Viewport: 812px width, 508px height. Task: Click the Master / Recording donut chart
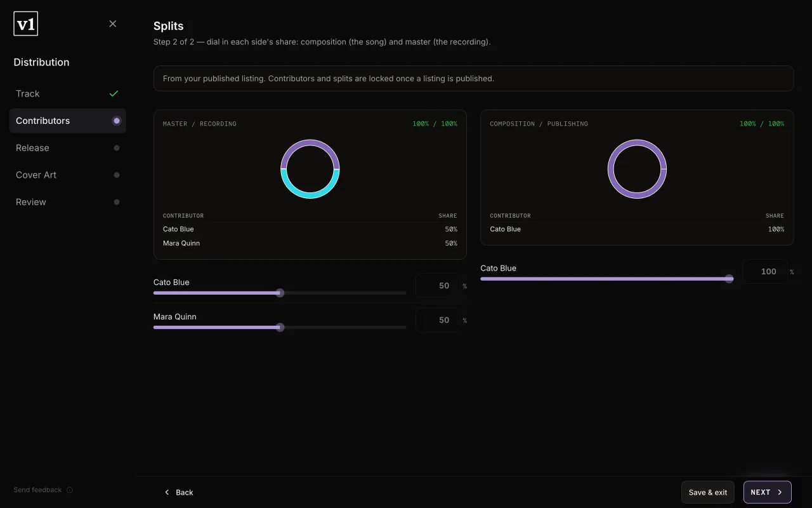(x=310, y=169)
